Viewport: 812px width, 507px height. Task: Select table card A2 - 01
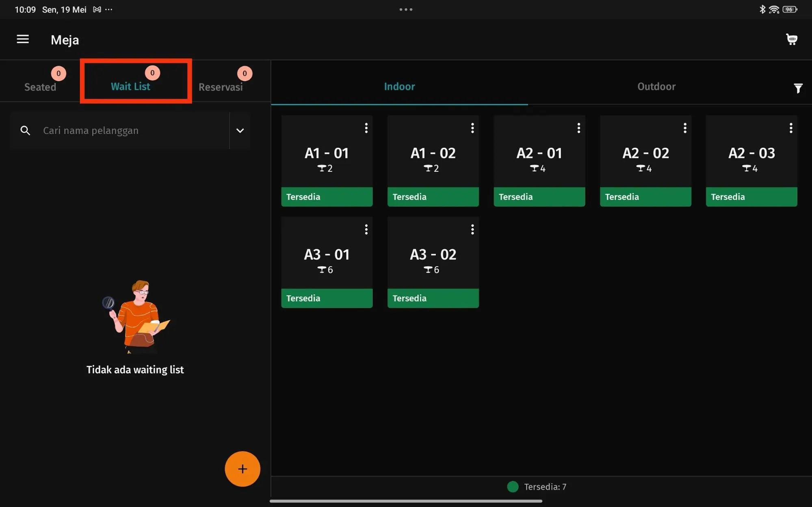539,161
